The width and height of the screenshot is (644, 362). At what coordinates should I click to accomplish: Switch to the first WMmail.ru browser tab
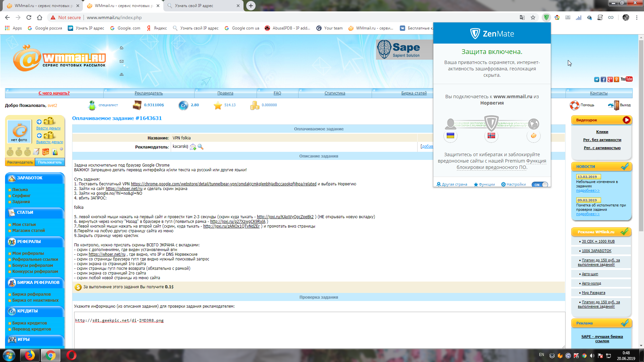42,6
